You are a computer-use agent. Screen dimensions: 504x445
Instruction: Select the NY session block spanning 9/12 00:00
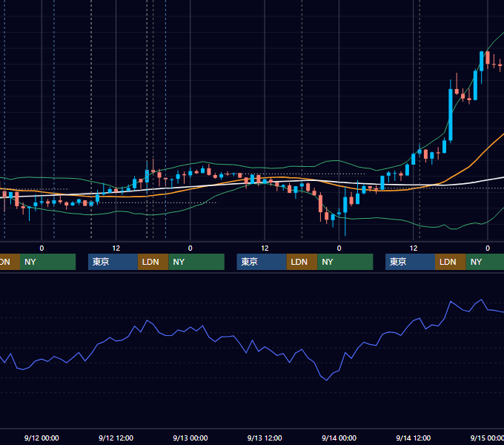[47, 262]
